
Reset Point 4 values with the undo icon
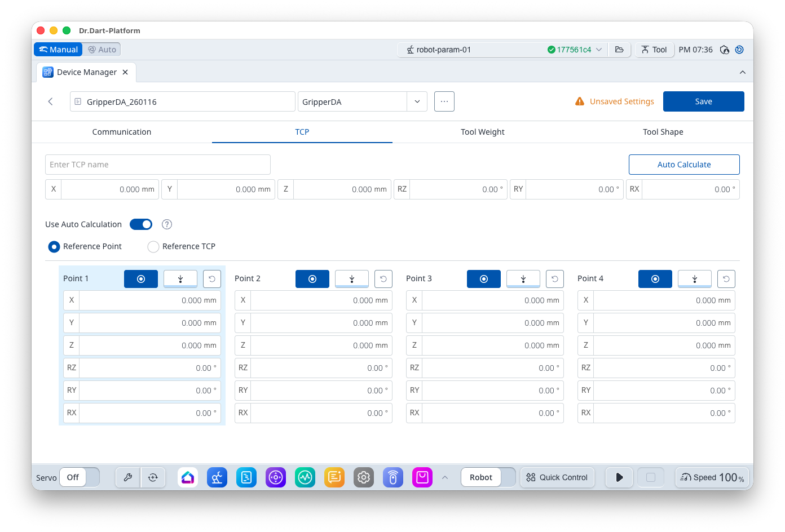[726, 279]
